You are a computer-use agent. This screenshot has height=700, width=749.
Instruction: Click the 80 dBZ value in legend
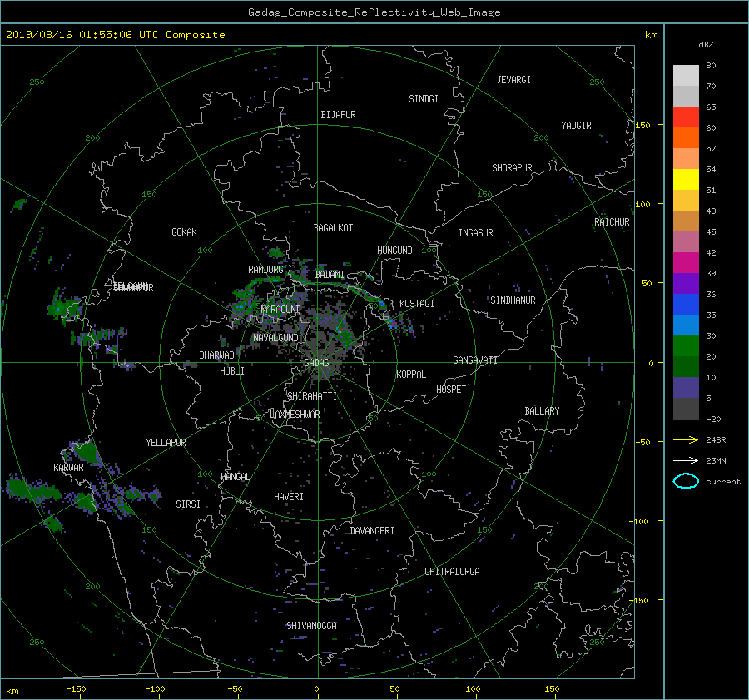click(x=711, y=66)
